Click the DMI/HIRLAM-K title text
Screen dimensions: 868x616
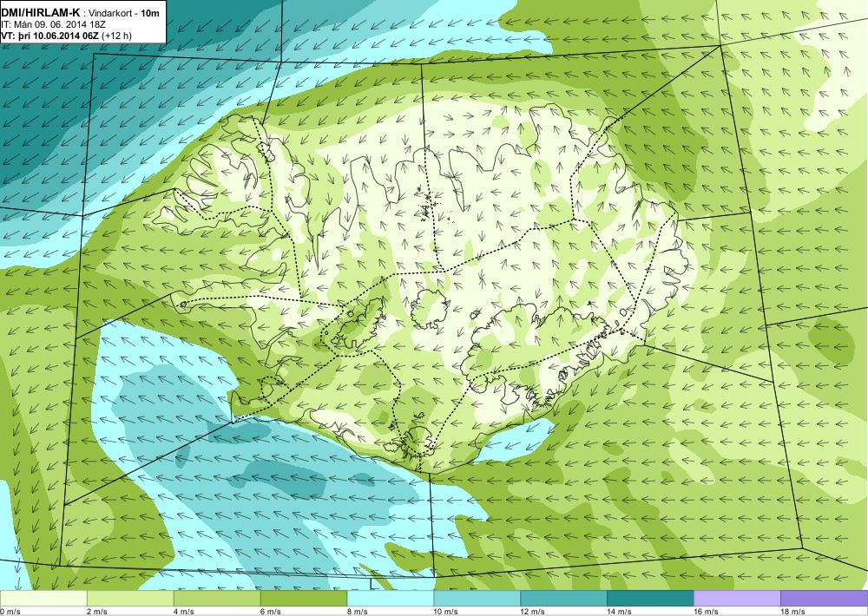(x=41, y=12)
